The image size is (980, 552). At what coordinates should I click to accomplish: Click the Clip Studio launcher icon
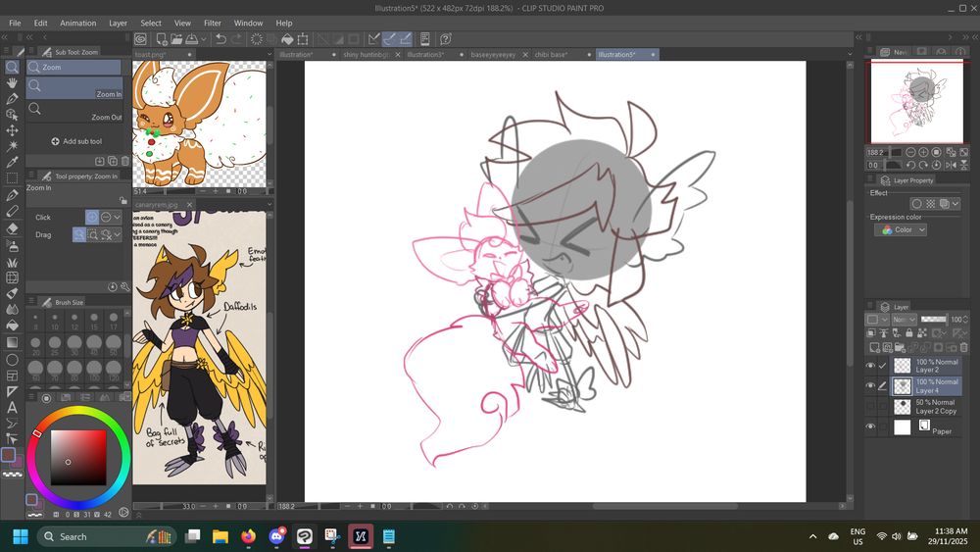coord(140,39)
